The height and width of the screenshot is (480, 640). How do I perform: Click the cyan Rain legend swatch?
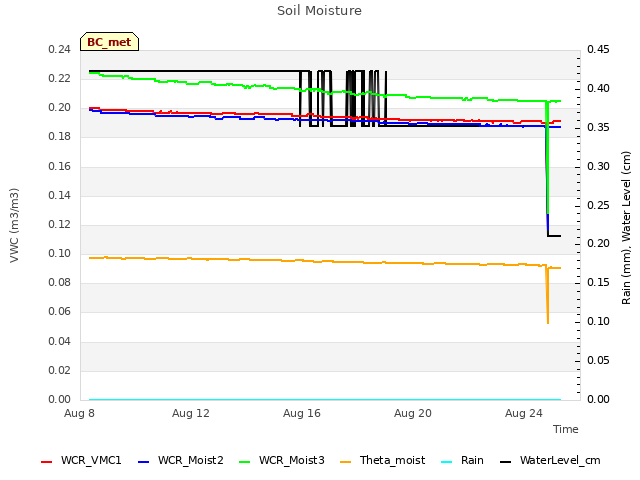[x=447, y=462]
